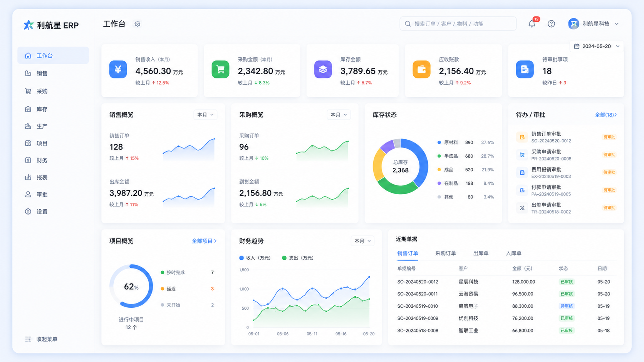
Task: Click 付款申请审批 PA-20240519-0005 entry
Action: pyautogui.click(x=566, y=190)
